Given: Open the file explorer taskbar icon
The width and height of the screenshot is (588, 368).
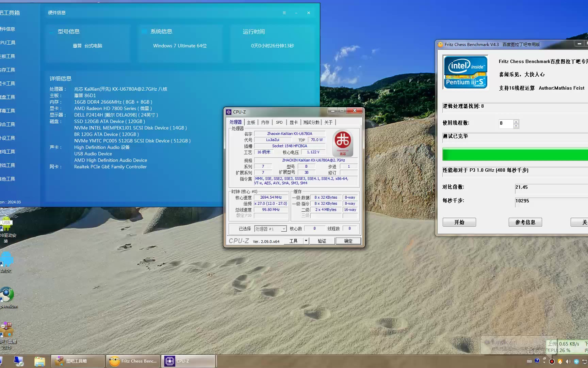Looking at the screenshot, I should point(39,361).
